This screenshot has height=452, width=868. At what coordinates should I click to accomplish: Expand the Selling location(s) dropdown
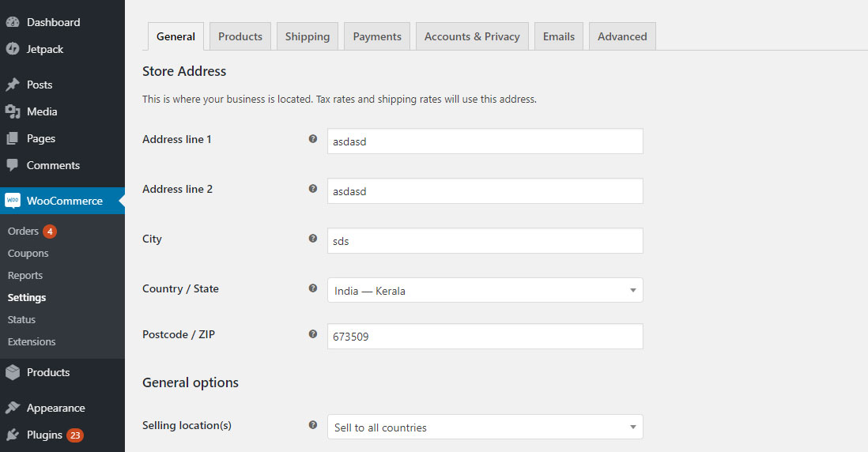(485, 427)
